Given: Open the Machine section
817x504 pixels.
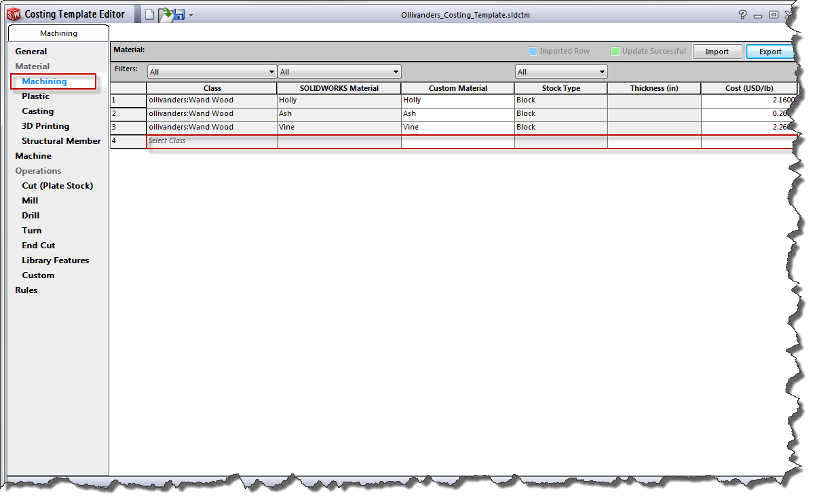Looking at the screenshot, I should click(33, 156).
